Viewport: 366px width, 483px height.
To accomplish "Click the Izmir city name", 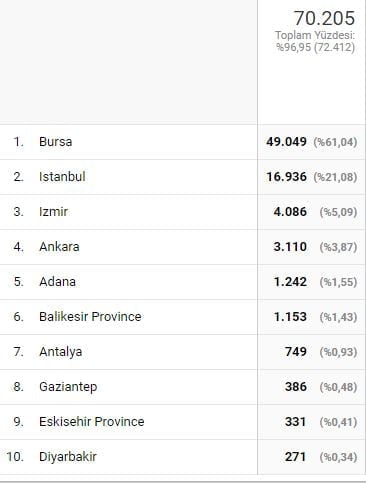I will [x=53, y=212].
